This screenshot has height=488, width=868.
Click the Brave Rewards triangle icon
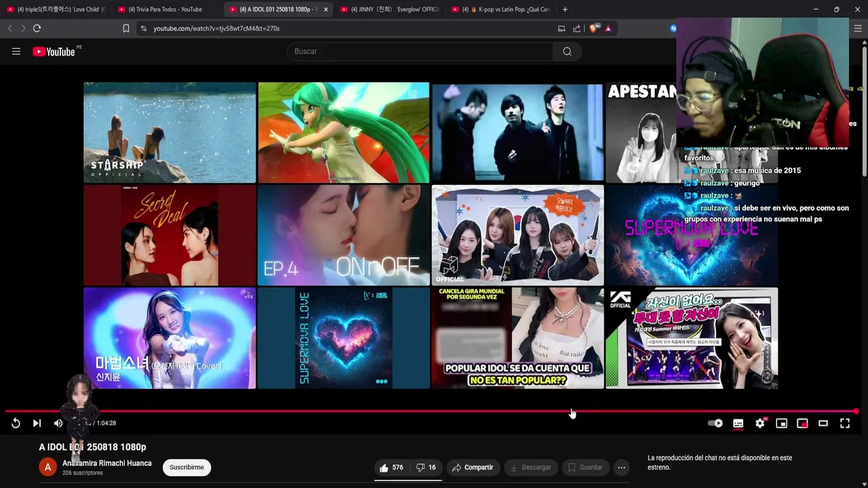(x=608, y=28)
